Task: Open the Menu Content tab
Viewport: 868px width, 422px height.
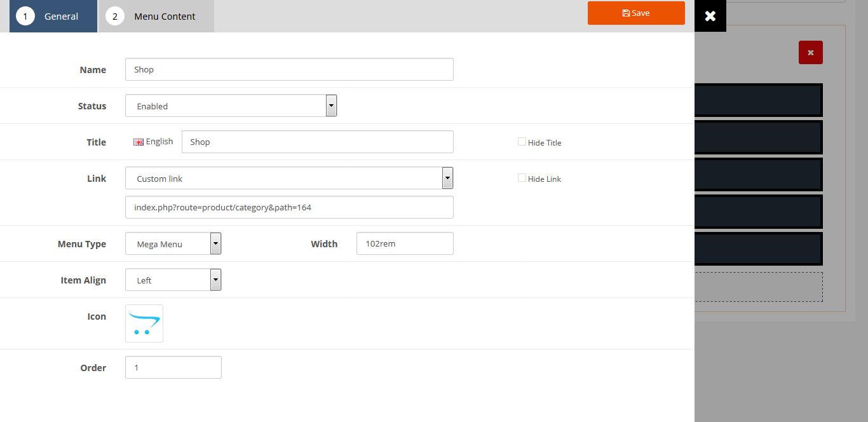Action: 156,16
